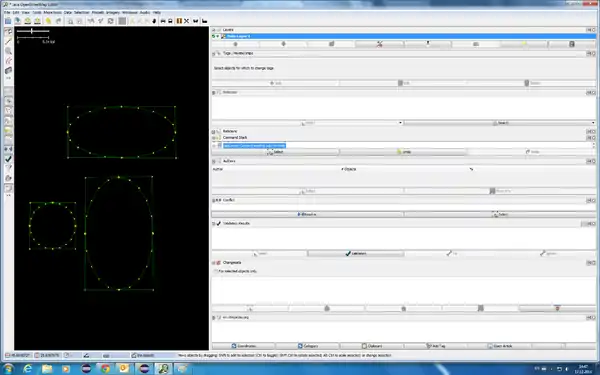Viewport: 600px width, 375px height.
Task: Click the Delete layer icon in Layers panel
Action: click(x=572, y=44)
